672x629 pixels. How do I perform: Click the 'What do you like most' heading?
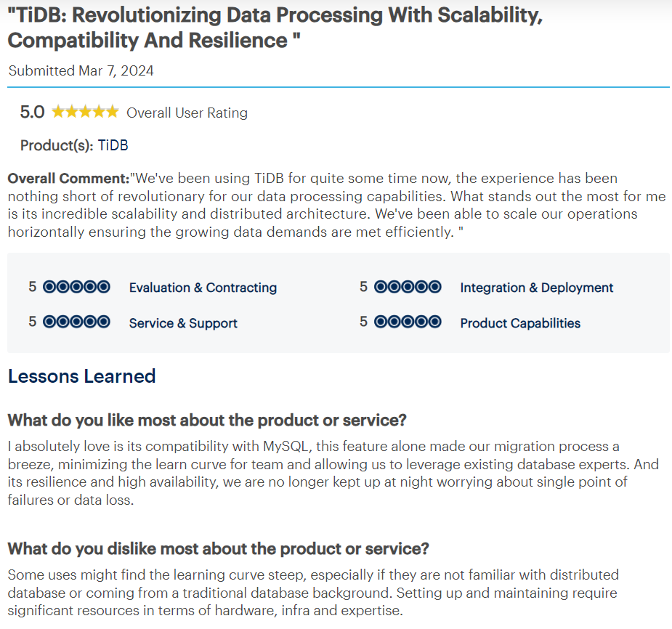[x=206, y=421]
